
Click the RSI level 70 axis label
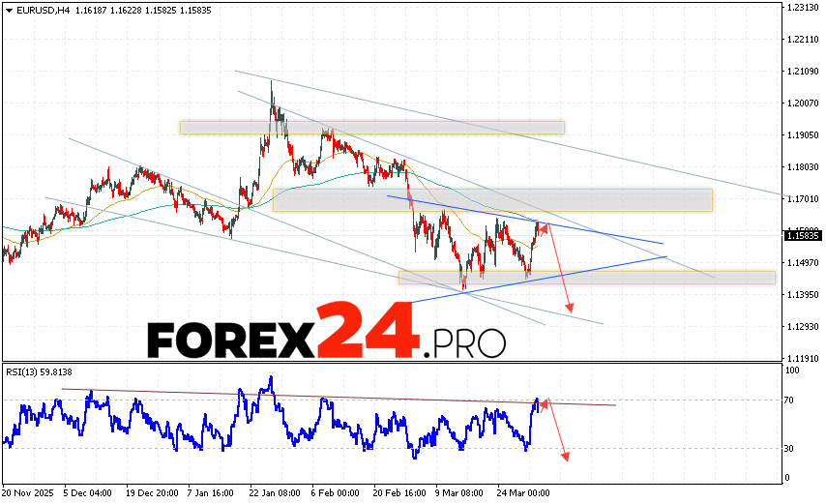pyautogui.click(x=790, y=400)
